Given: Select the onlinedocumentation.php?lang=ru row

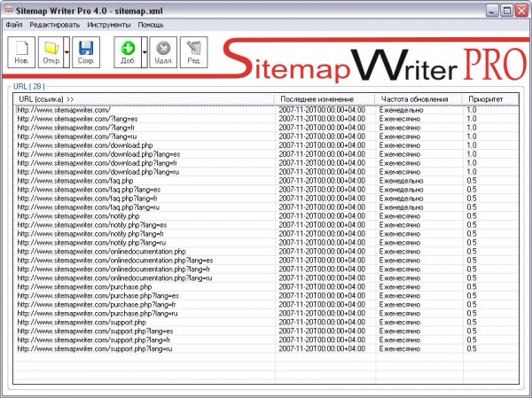Looking at the screenshot, I should coord(267,277).
